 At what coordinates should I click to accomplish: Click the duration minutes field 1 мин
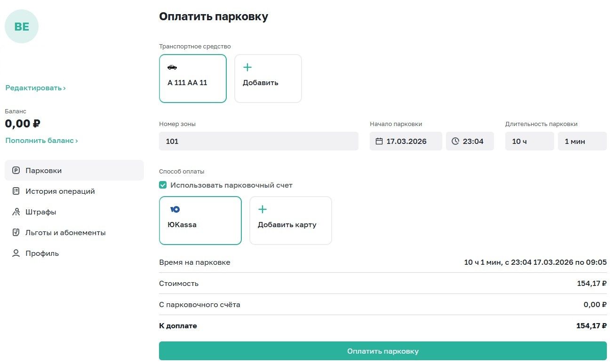tap(582, 141)
